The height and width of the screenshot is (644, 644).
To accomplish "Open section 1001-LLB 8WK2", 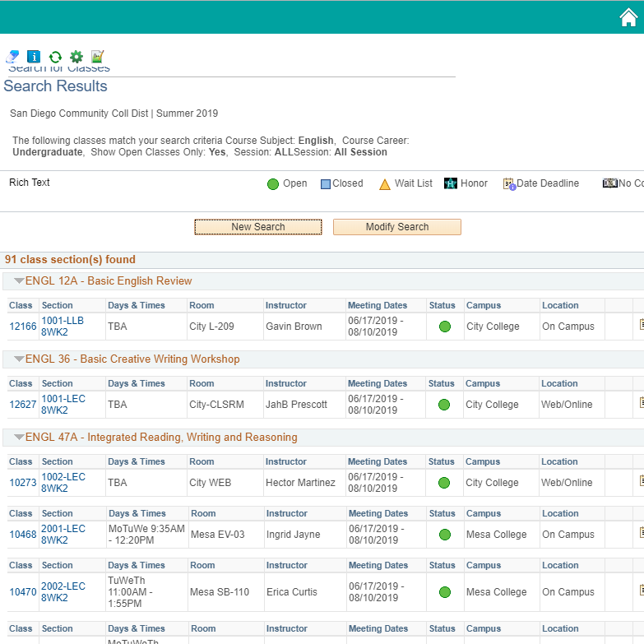I will tap(63, 327).
